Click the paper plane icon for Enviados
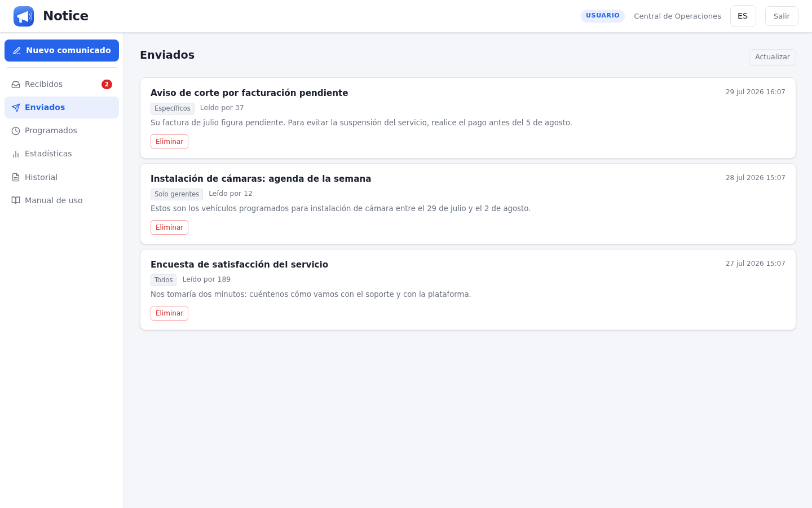This screenshot has height=508, width=812. pyautogui.click(x=16, y=108)
